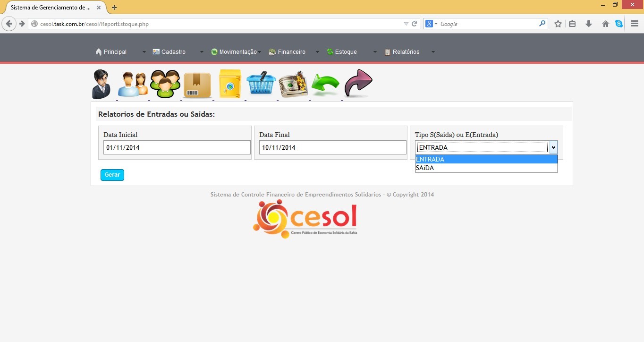
Task: Collapse the Tipo dropdown using its arrow
Action: (553, 147)
